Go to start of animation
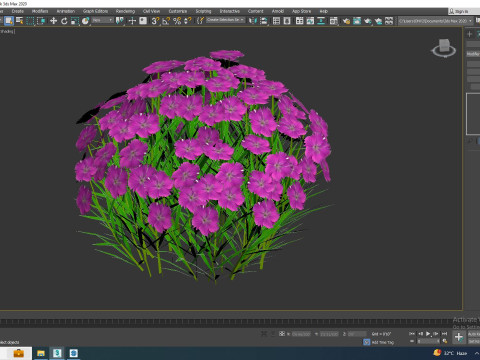The image size is (480, 360). [x=412, y=333]
